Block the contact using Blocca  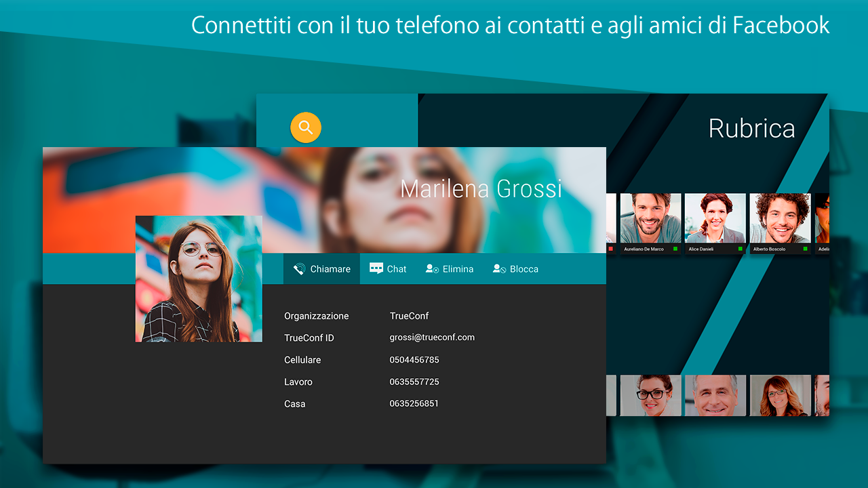click(x=515, y=269)
